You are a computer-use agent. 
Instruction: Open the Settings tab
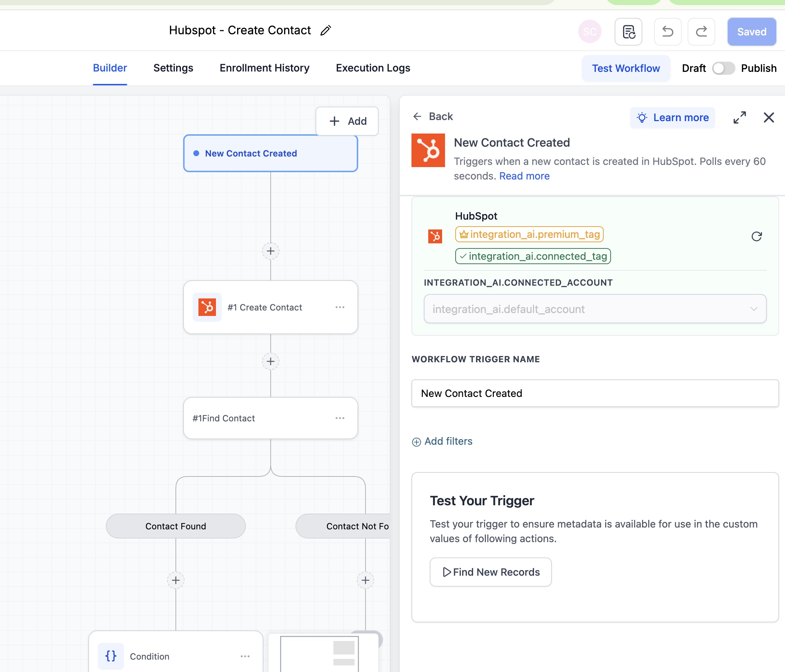coord(173,68)
